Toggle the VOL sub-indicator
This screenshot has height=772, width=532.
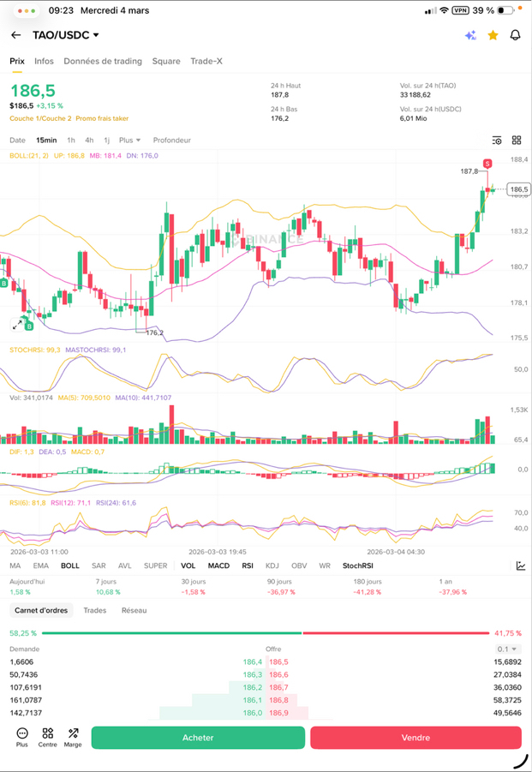(188, 566)
